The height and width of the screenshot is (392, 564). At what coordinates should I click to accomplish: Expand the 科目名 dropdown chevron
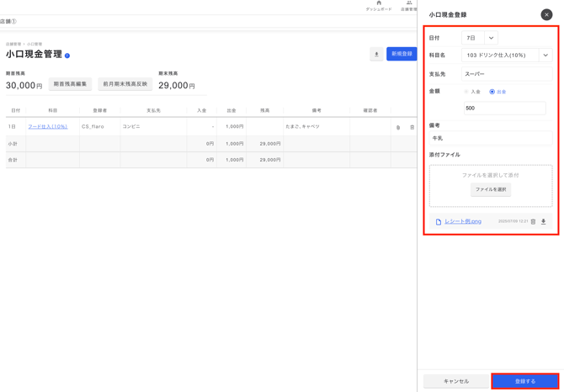[545, 56]
